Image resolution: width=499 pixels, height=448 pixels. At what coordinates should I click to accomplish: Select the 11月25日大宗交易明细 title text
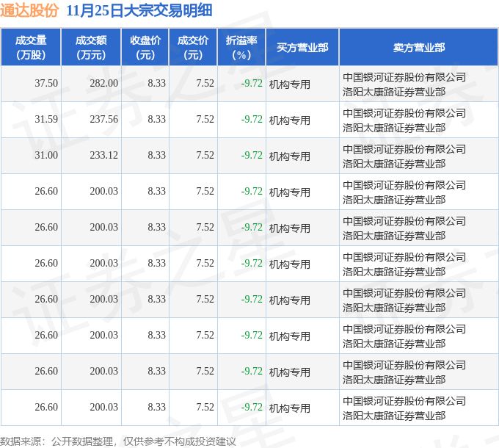point(139,11)
